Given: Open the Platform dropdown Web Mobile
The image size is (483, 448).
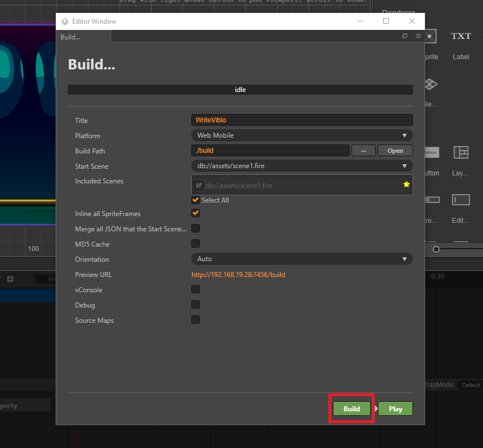Looking at the screenshot, I should pyautogui.click(x=302, y=135).
